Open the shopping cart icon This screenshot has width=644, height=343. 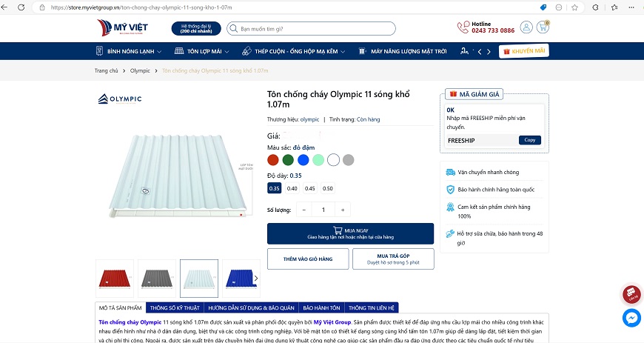click(543, 27)
